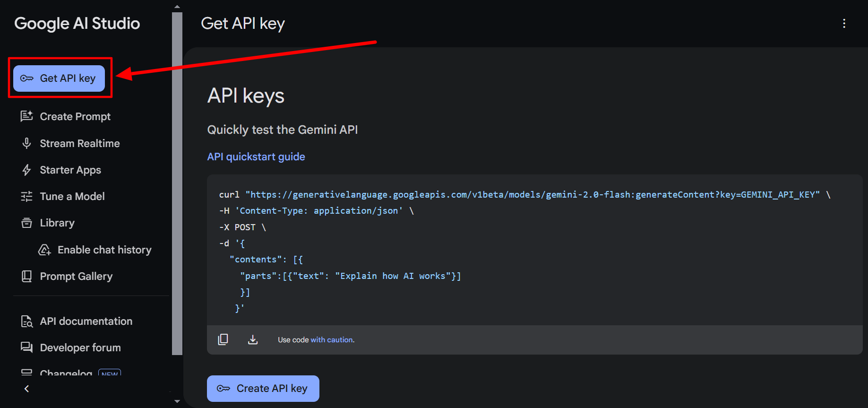
Task: Click the sidebar scrollbar thumb
Action: 177,183
